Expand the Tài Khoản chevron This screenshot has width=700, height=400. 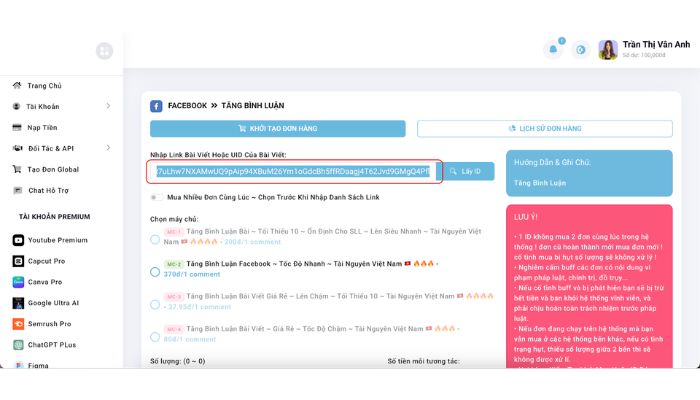coord(108,106)
